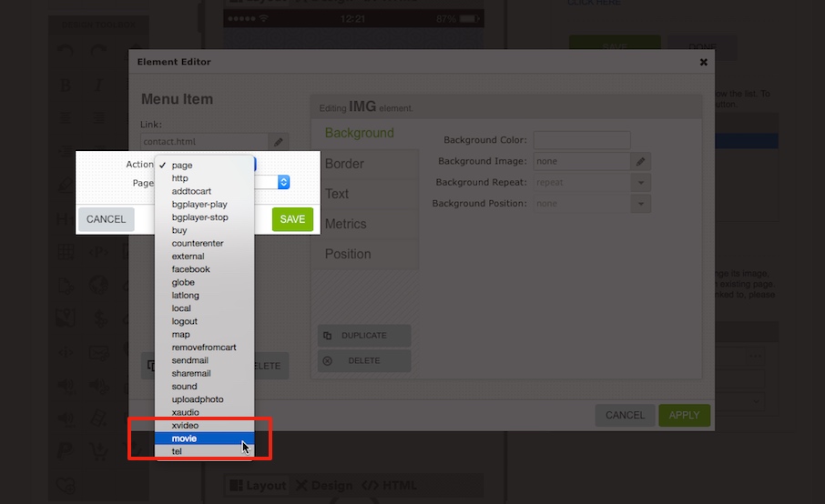
Task: Select 'facebook' action option
Action: pos(204,269)
